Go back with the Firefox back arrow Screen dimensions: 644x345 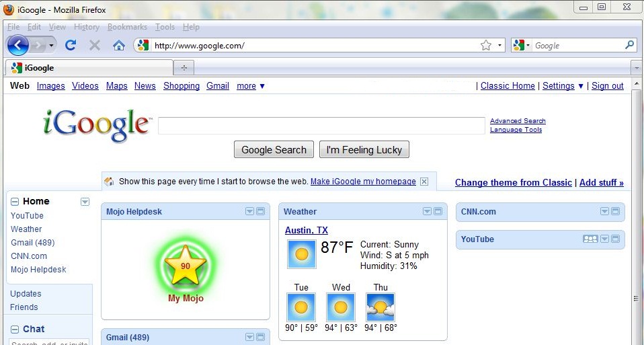coord(17,45)
